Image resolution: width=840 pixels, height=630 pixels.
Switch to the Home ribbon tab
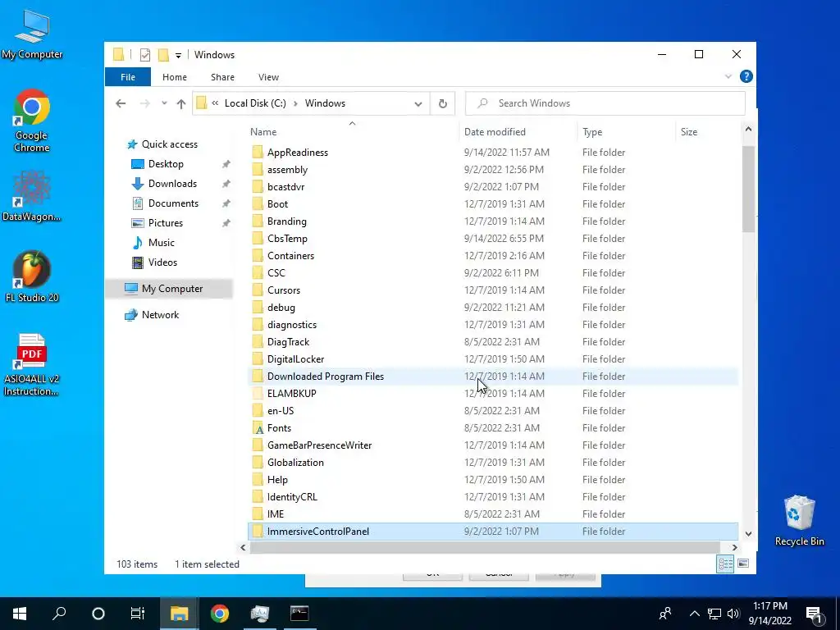tap(175, 77)
